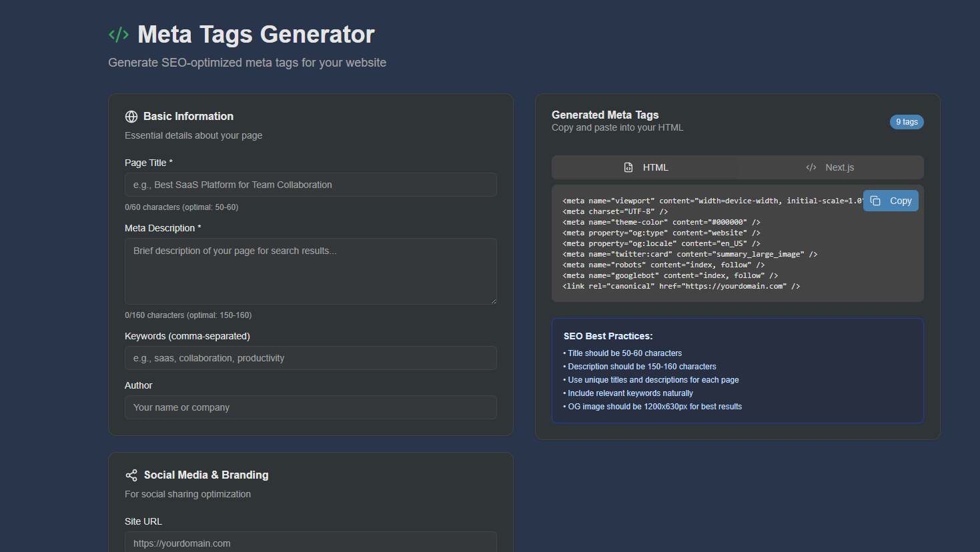
Task: Click the Basic Information section title
Action: coord(188,117)
